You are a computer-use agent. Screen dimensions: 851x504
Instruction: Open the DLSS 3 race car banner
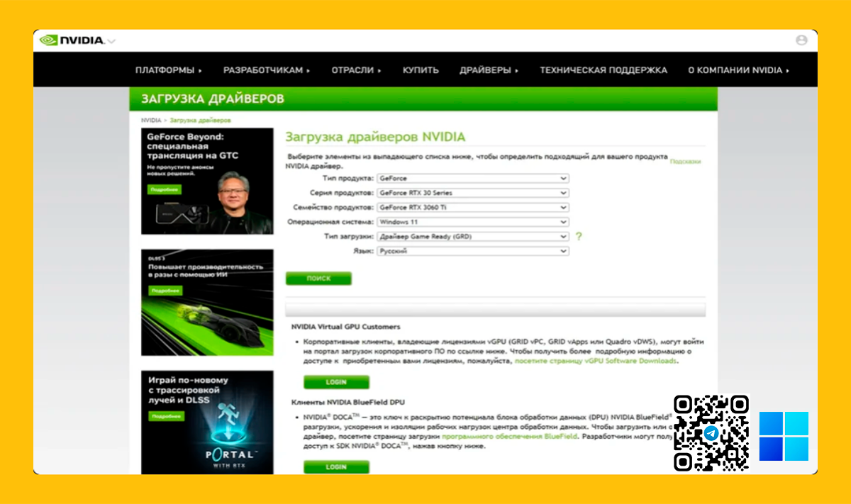tap(207, 303)
